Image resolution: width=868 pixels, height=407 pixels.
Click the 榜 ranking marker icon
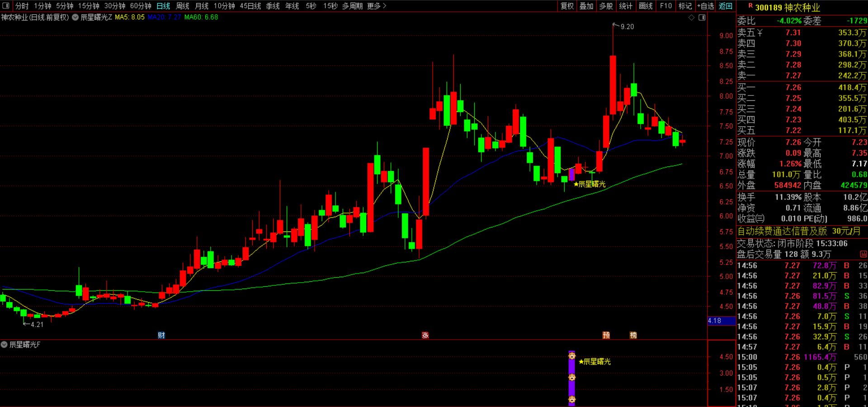633,335
